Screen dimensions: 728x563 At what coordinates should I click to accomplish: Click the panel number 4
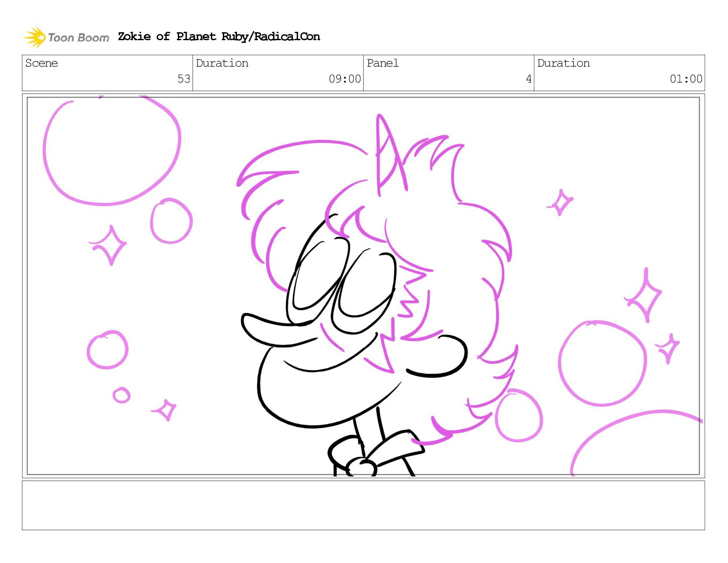point(529,79)
